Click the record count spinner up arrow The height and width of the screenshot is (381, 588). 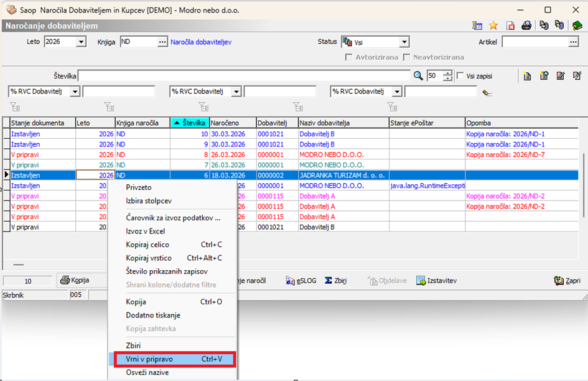click(x=448, y=73)
